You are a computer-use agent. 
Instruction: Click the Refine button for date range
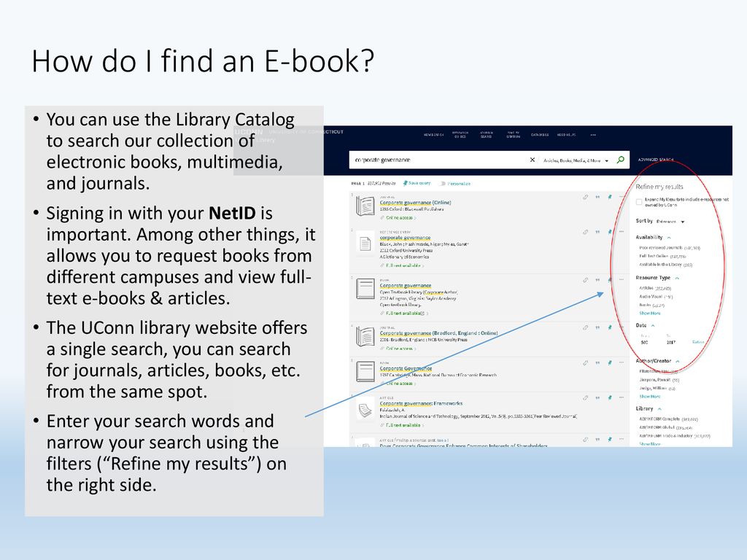click(698, 342)
